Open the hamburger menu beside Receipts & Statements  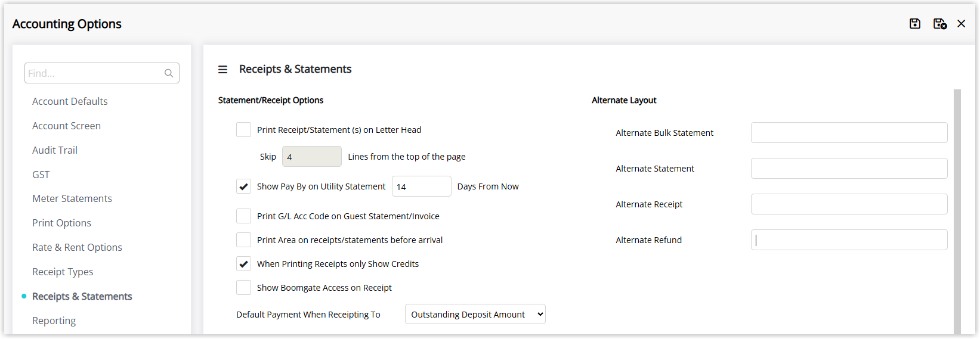(x=222, y=70)
